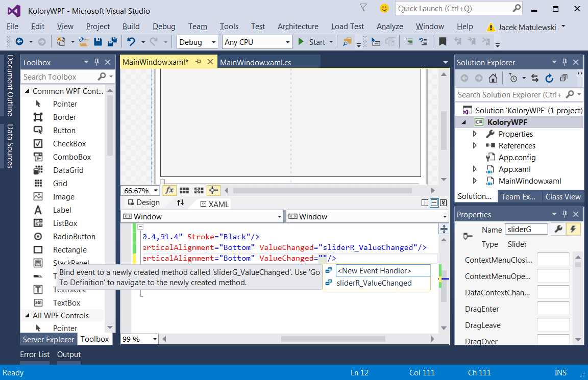588x380 pixels.
Task: Click the designer horizontal scrollbar thumb
Action: (x=322, y=191)
